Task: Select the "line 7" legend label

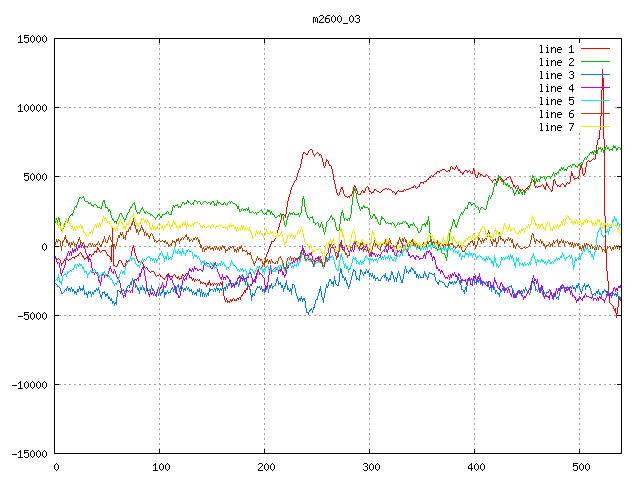Action: (556, 127)
